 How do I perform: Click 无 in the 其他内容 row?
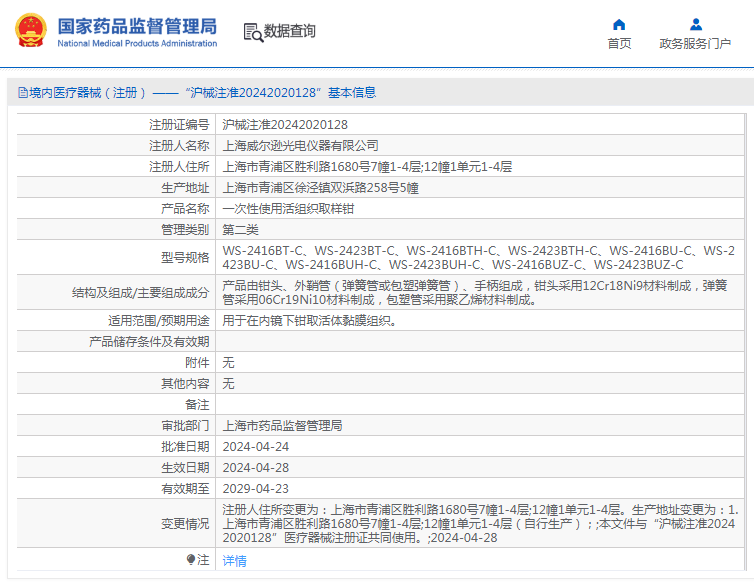coord(228,383)
